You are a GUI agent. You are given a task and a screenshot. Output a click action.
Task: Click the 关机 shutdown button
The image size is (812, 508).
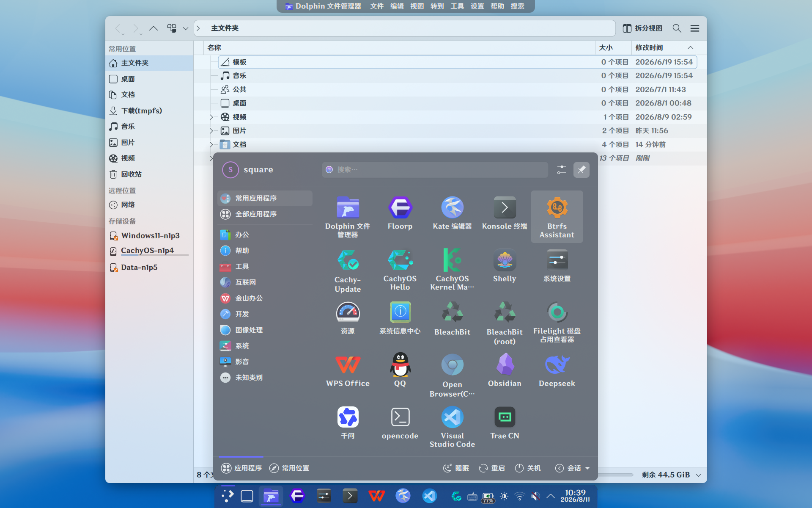[528, 468]
